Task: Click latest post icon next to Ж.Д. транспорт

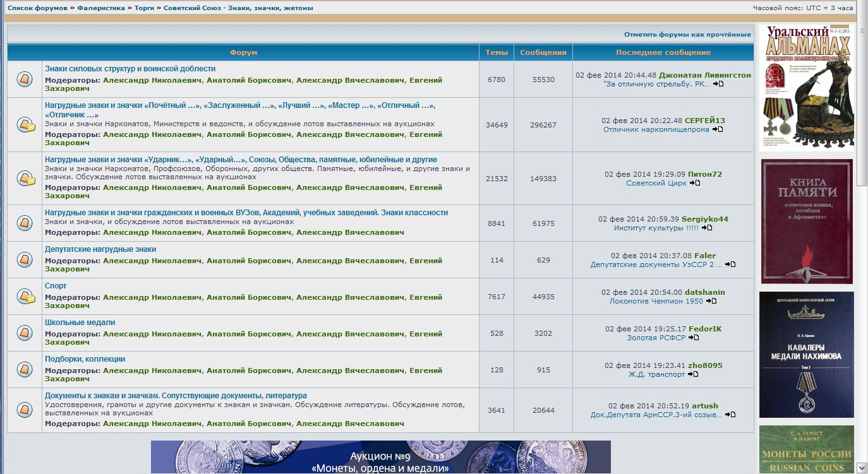Action: coord(693,374)
